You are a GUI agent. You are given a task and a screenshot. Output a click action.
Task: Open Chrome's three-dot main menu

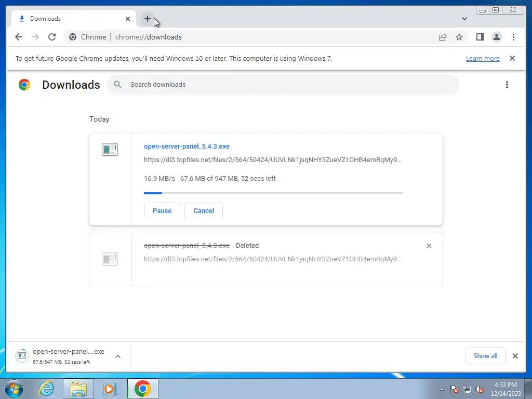[513, 37]
